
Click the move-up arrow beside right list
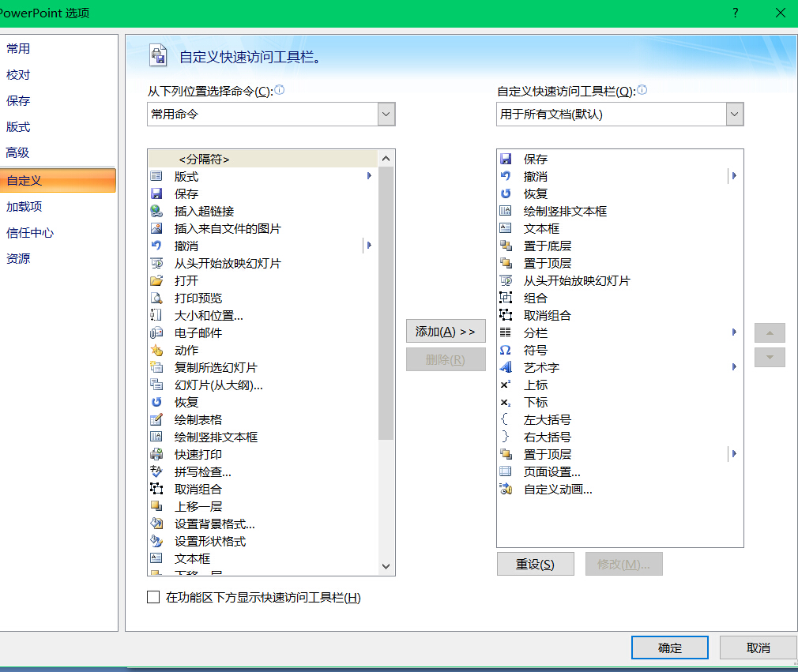tap(770, 332)
